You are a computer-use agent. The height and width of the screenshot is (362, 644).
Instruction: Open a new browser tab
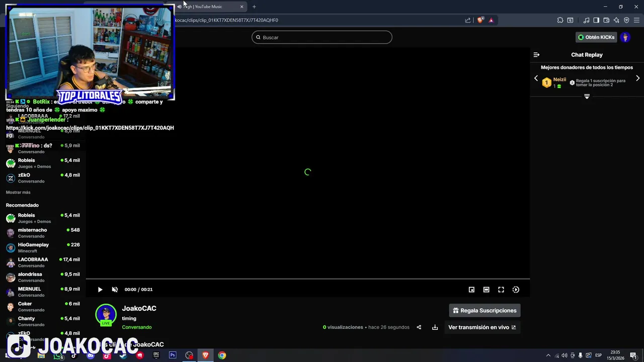pos(254,7)
